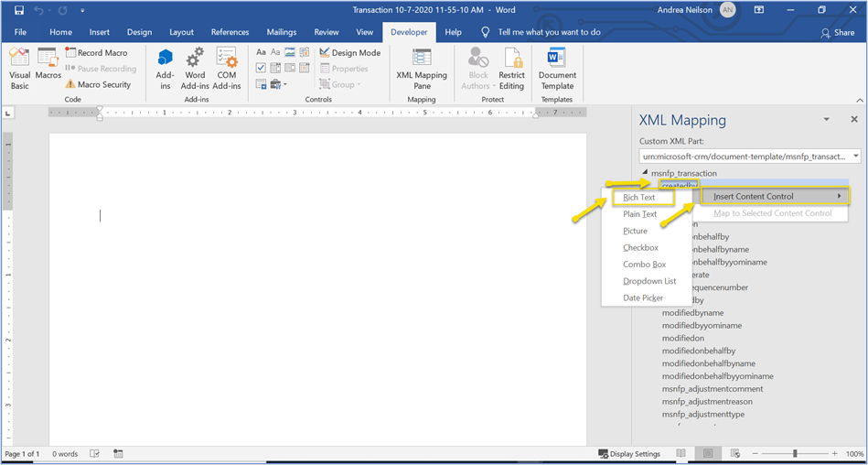
Task: Insert Repeating Section content control
Action: tap(262, 84)
